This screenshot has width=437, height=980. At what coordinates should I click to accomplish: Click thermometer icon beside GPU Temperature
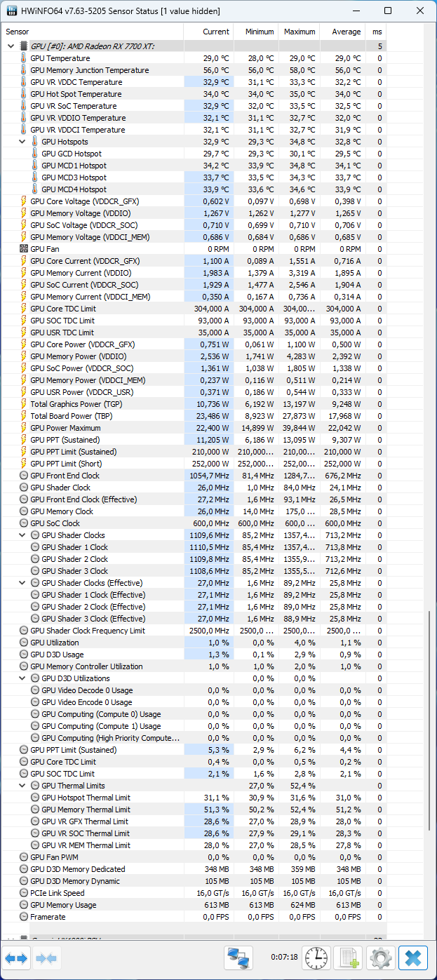pyautogui.click(x=24, y=58)
